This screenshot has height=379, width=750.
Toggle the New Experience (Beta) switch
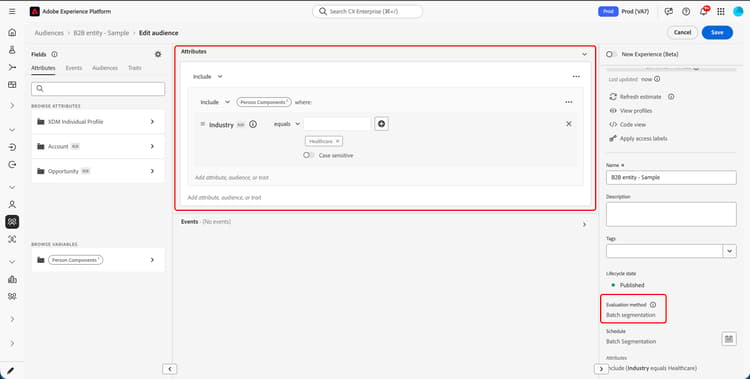pyautogui.click(x=611, y=54)
